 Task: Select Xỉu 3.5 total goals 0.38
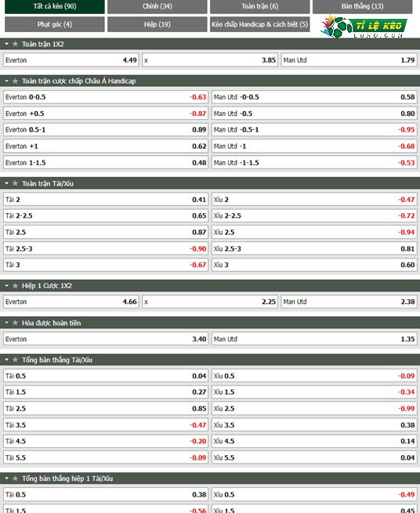[x=314, y=425]
